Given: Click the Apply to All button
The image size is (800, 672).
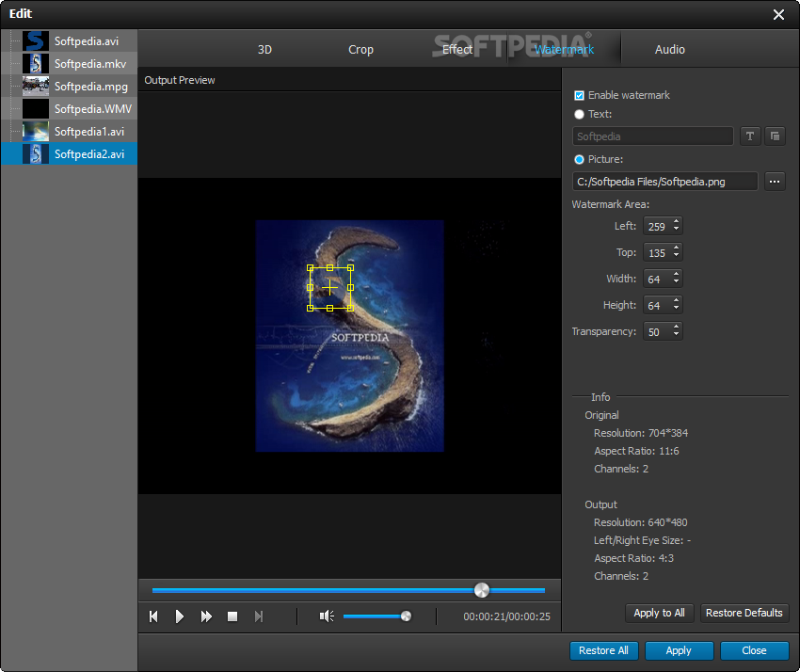Looking at the screenshot, I should click(x=659, y=613).
